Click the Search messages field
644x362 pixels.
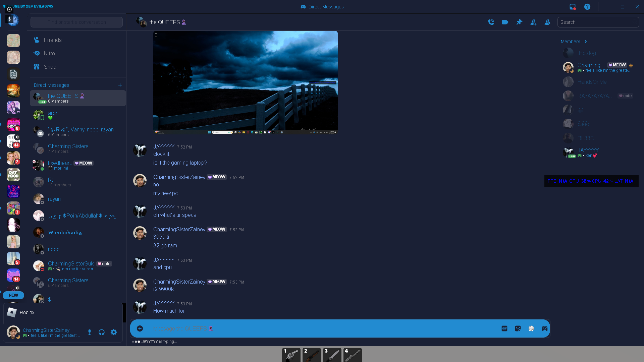tap(598, 22)
